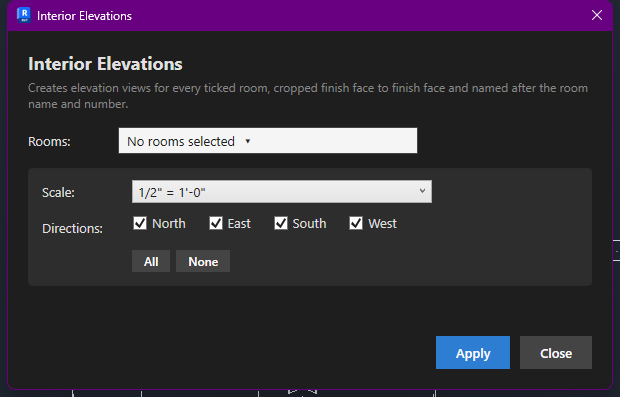Click the description text about elevation views
This screenshot has width=620, height=397.
tap(308, 96)
